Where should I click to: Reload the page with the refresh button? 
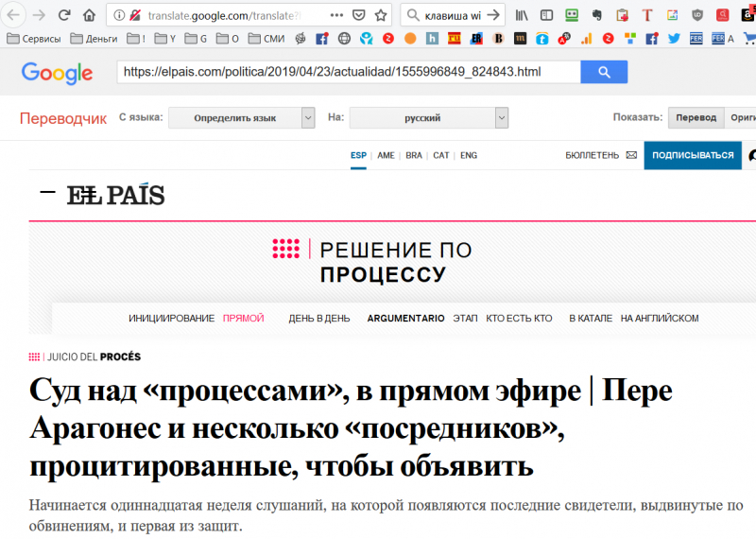63,15
